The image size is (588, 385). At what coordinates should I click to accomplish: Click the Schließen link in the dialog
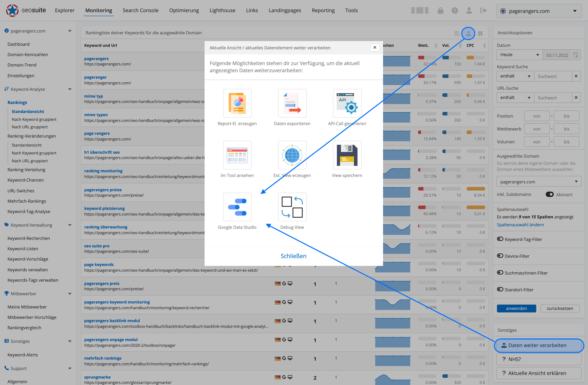click(293, 256)
